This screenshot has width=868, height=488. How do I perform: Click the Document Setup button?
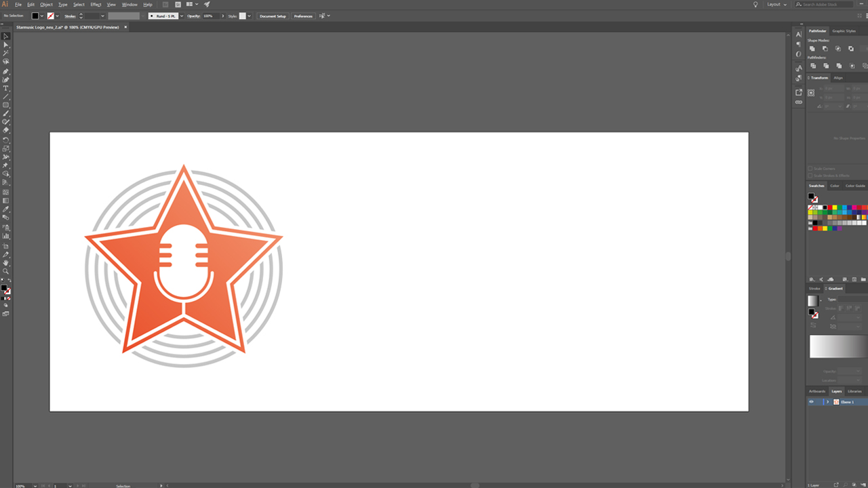tap(273, 16)
